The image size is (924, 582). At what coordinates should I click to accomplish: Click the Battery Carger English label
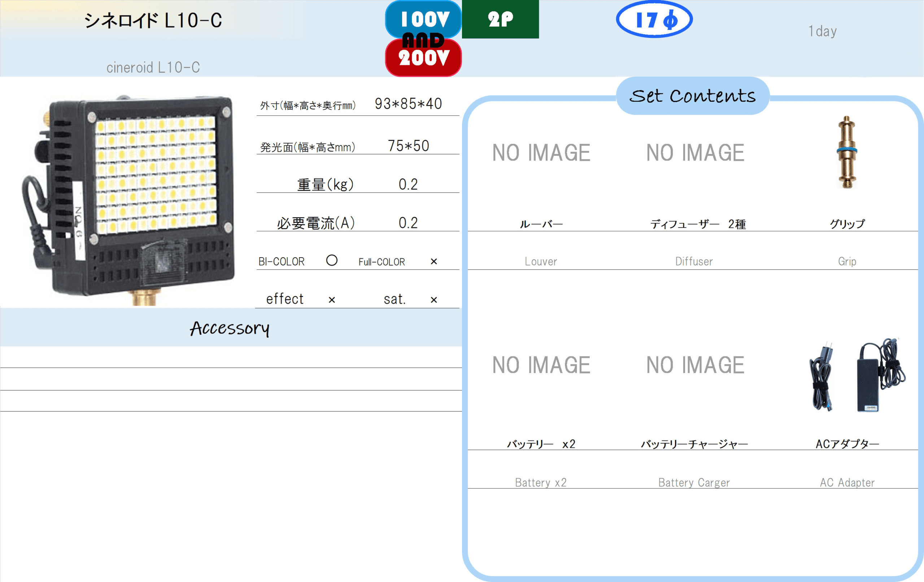pos(694,483)
